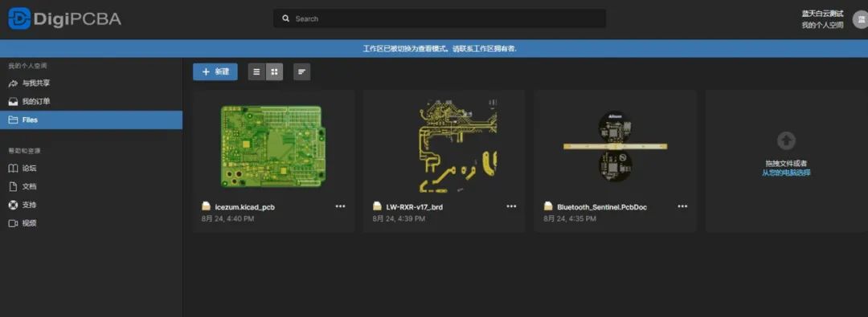
Task: Click the search magnifier icon
Action: click(285, 18)
